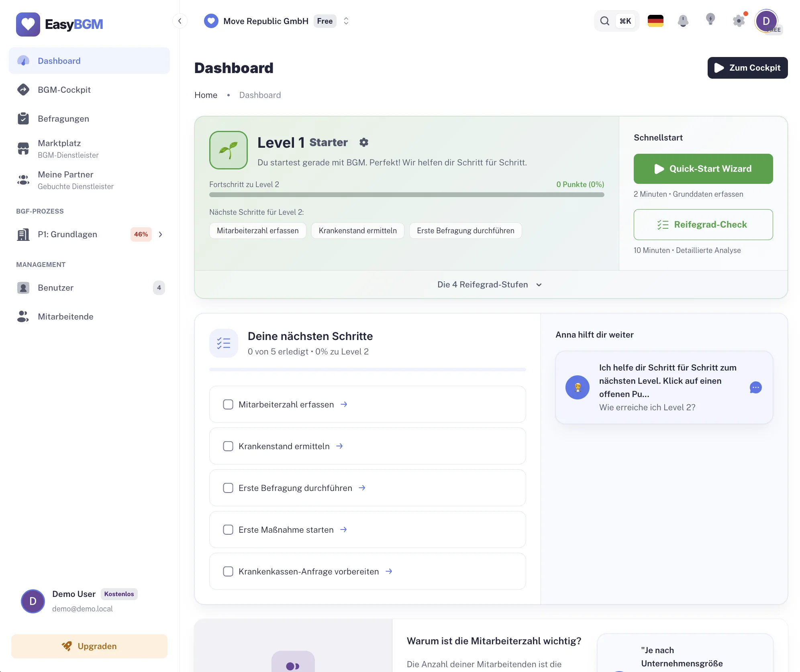800x672 pixels.
Task: Click the gear next to Level 1 Starter
Action: (x=364, y=143)
